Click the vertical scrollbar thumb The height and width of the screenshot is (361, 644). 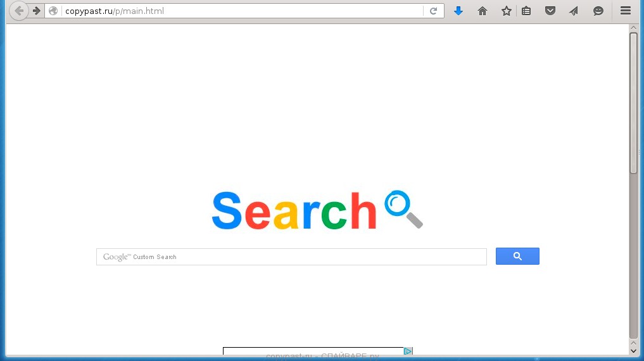pos(633,103)
